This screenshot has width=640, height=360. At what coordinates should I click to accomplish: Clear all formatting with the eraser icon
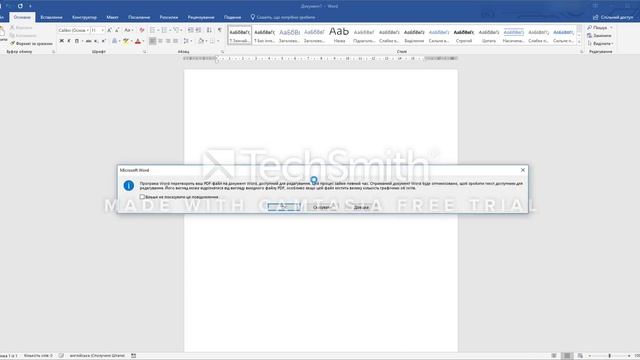click(x=142, y=30)
